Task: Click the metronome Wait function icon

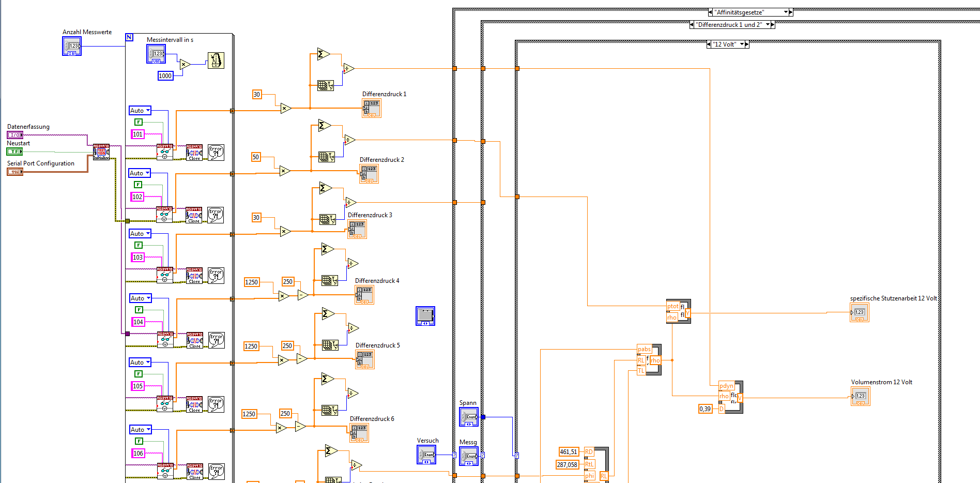Action: (216, 61)
